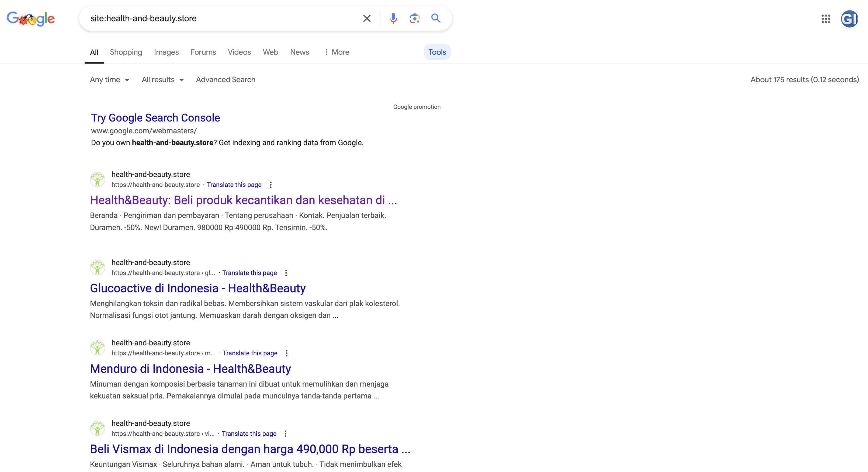The height and width of the screenshot is (472, 868).
Task: Open Glucoactive di Indonesia result
Action: (198, 288)
